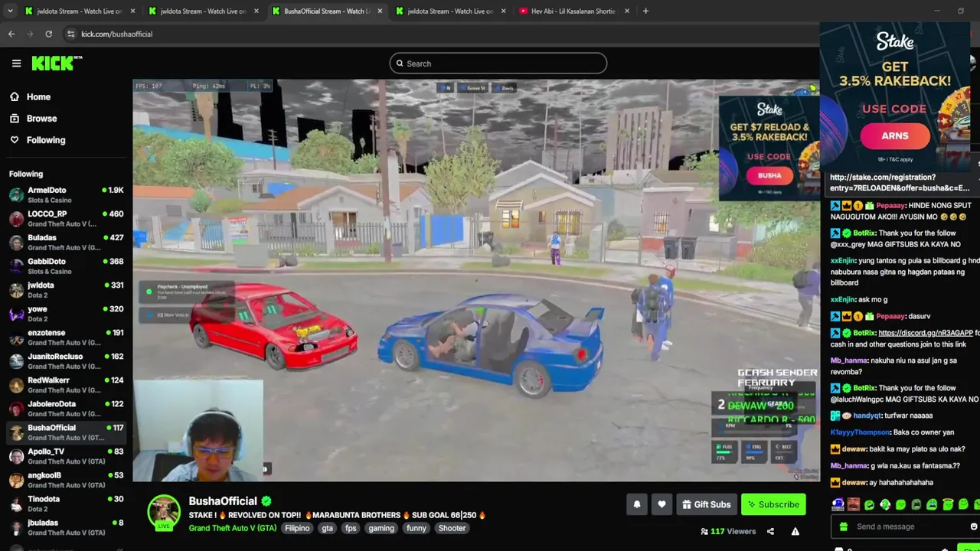The width and height of the screenshot is (980, 551).
Task: Select JaboleroDota in the Following list
Action: 66,409
